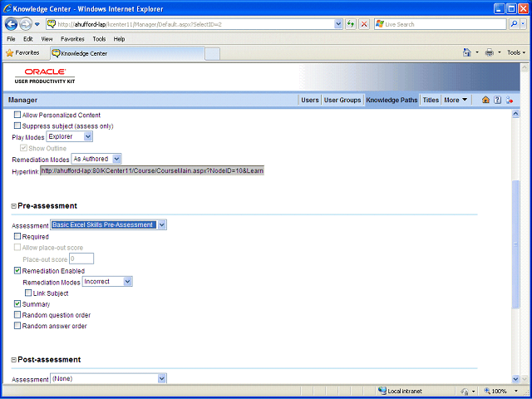Go back with the browser Back arrow
The width and height of the screenshot is (532, 399).
click(11, 24)
